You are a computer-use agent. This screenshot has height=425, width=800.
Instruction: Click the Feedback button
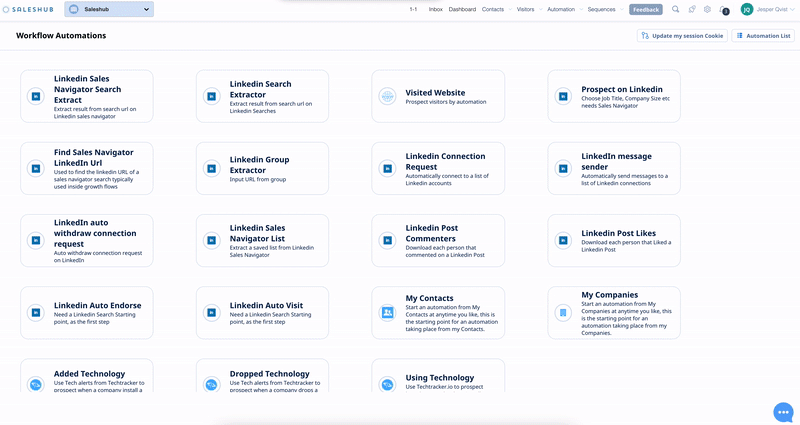(646, 9)
